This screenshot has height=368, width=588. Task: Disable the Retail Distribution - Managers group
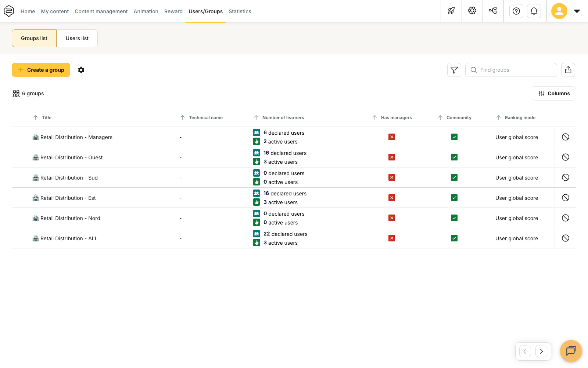coord(566,137)
